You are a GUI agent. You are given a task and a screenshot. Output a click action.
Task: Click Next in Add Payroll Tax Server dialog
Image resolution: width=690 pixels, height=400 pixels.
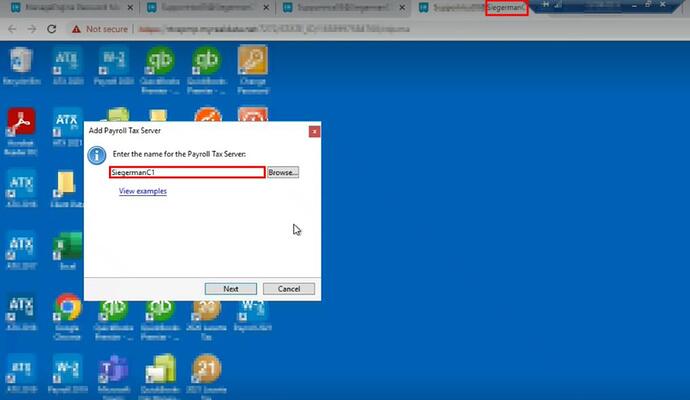(231, 289)
